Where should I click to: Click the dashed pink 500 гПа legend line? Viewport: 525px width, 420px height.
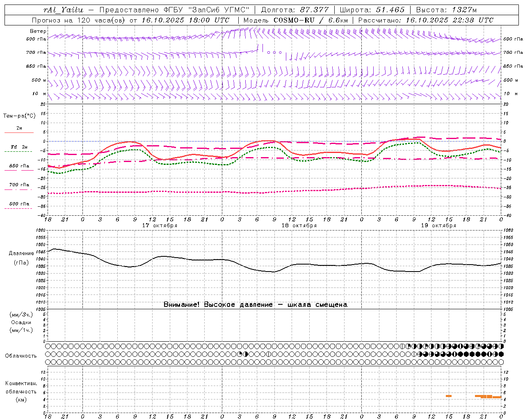pos(18,208)
